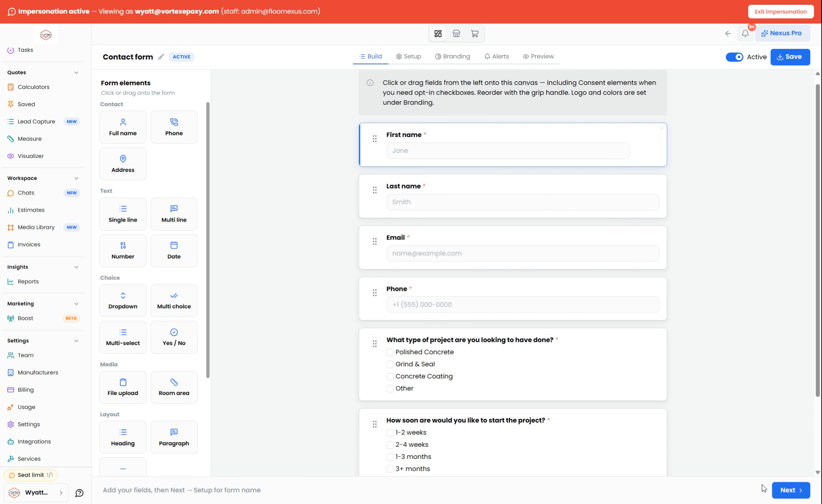
Task: Add an Address element to the form
Action: tap(123, 164)
